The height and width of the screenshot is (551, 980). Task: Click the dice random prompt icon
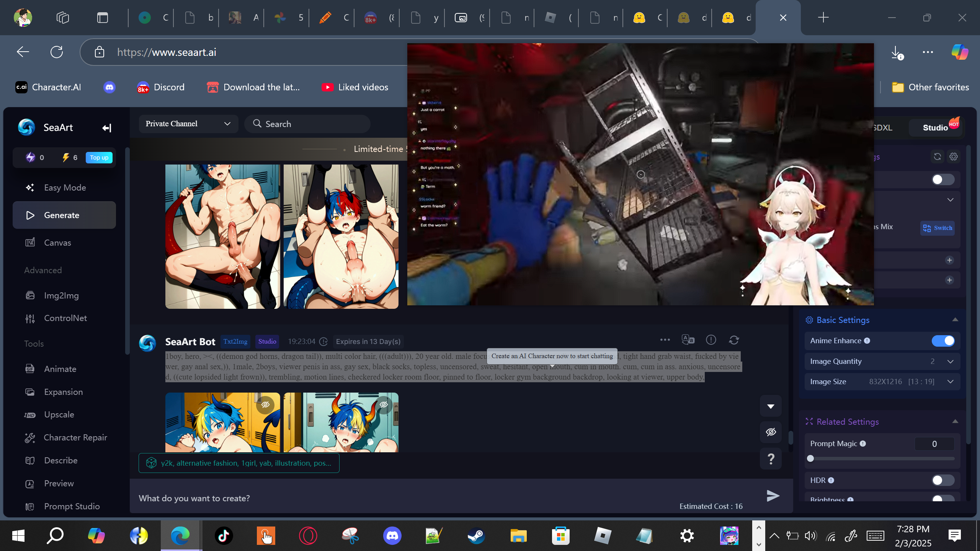151,463
